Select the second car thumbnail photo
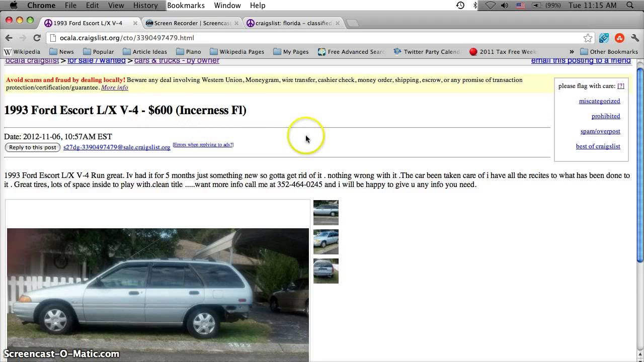The width and height of the screenshot is (644, 362). click(x=326, y=242)
